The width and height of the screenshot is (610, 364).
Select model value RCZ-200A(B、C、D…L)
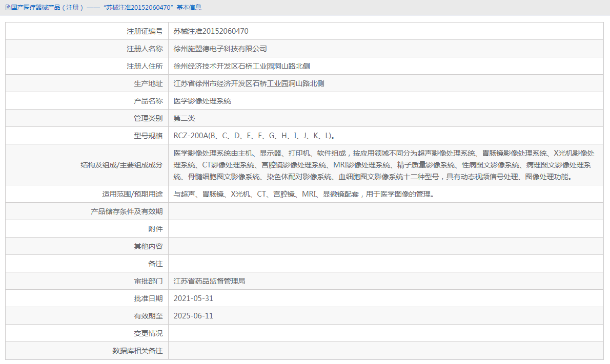click(x=254, y=136)
